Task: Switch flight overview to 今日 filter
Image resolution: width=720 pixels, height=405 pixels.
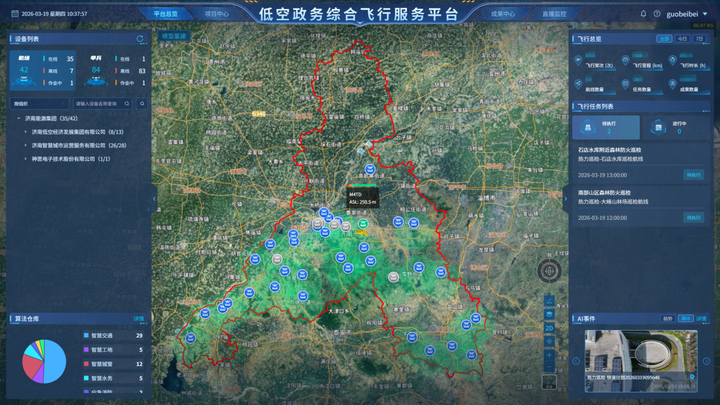Action: (x=682, y=39)
